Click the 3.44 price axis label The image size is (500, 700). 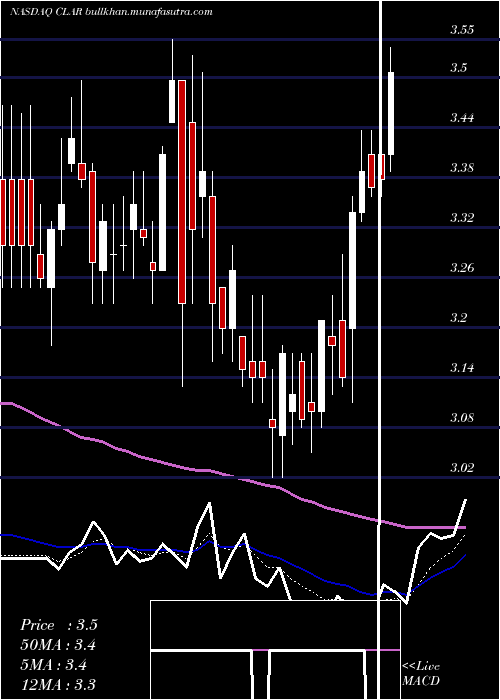tap(462, 118)
